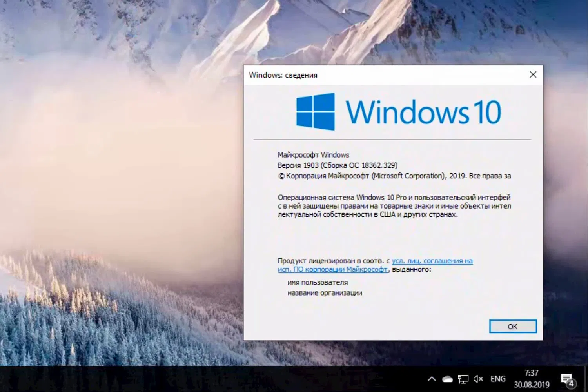Close the 'Windows: сведения' dialog
Image resolution: width=588 pixels, height=392 pixels.
[x=533, y=74]
